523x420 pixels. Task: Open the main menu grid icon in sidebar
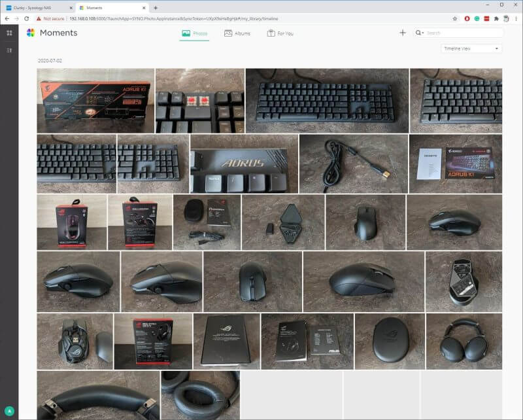point(9,33)
